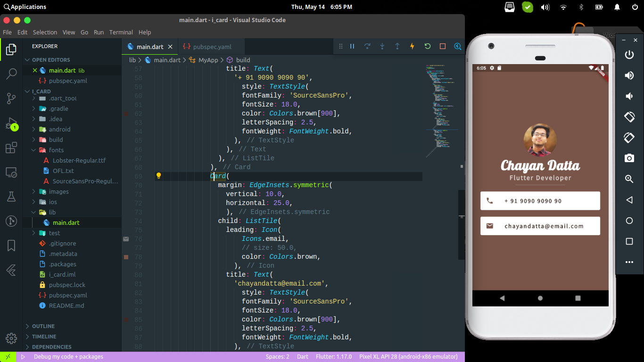The image size is (644, 362).
Task: Open the Search view in activity bar
Action: pyautogui.click(x=11, y=74)
